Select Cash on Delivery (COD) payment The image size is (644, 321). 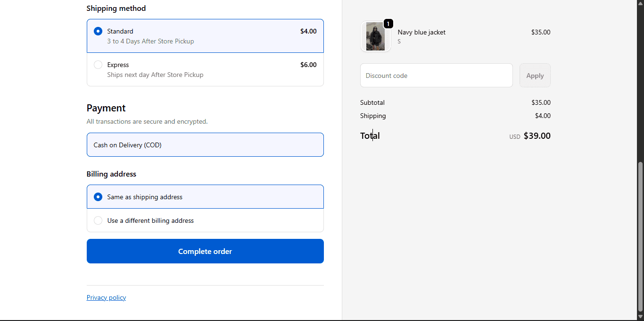coord(205,145)
